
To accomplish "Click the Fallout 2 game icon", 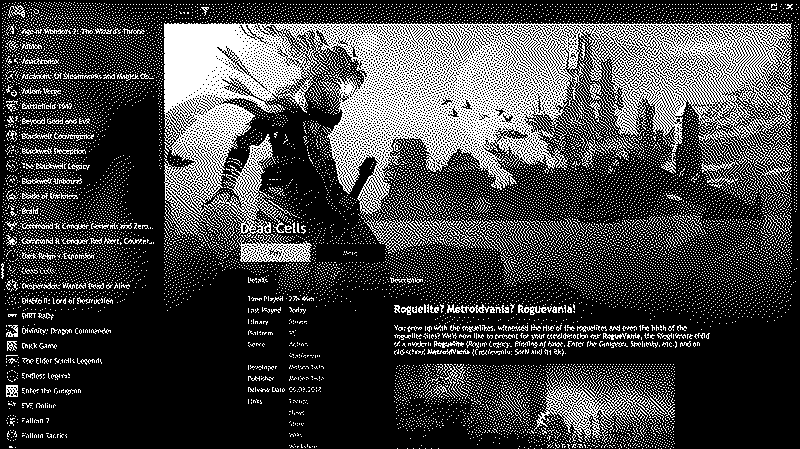I will pyautogui.click(x=11, y=421).
